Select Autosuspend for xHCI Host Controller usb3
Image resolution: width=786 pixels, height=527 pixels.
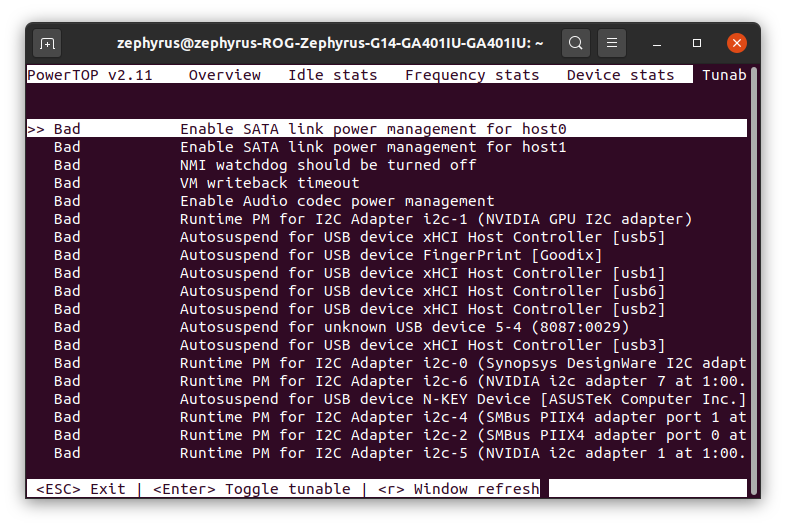tap(386, 345)
